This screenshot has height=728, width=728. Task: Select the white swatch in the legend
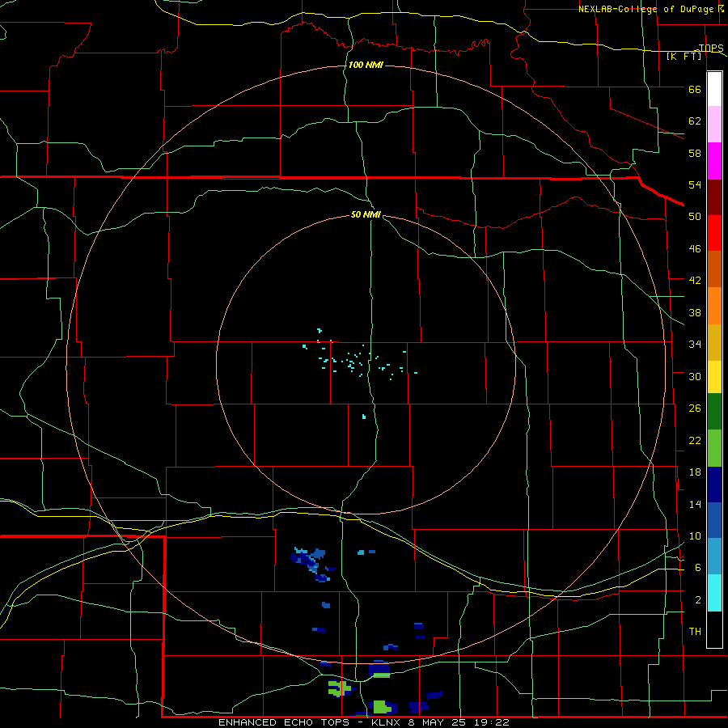point(714,89)
